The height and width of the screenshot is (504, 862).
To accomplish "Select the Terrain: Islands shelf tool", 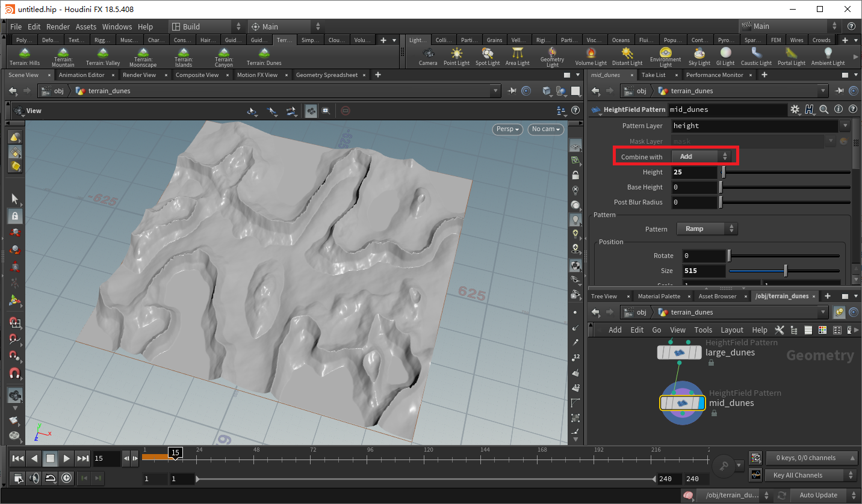I will coord(184,58).
